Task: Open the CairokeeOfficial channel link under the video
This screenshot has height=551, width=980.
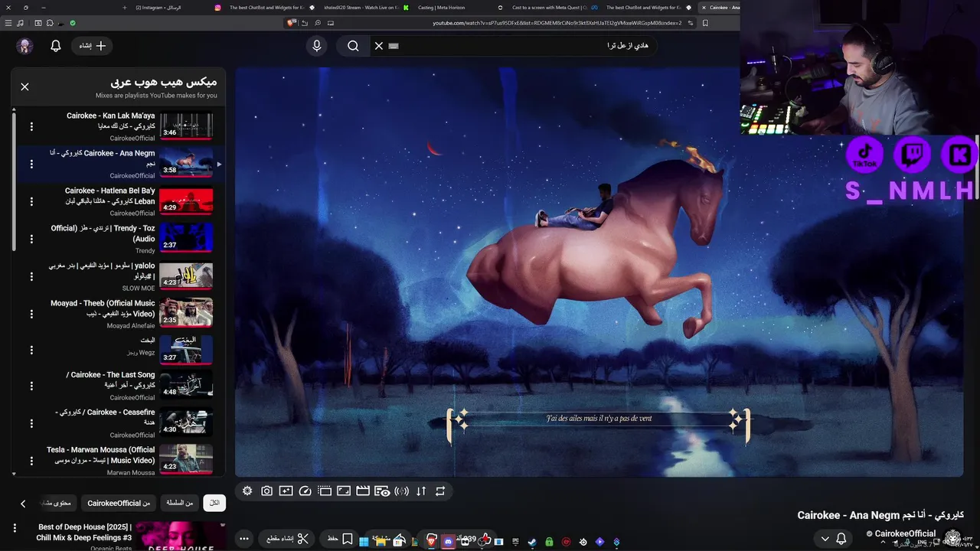Action: pos(905,533)
